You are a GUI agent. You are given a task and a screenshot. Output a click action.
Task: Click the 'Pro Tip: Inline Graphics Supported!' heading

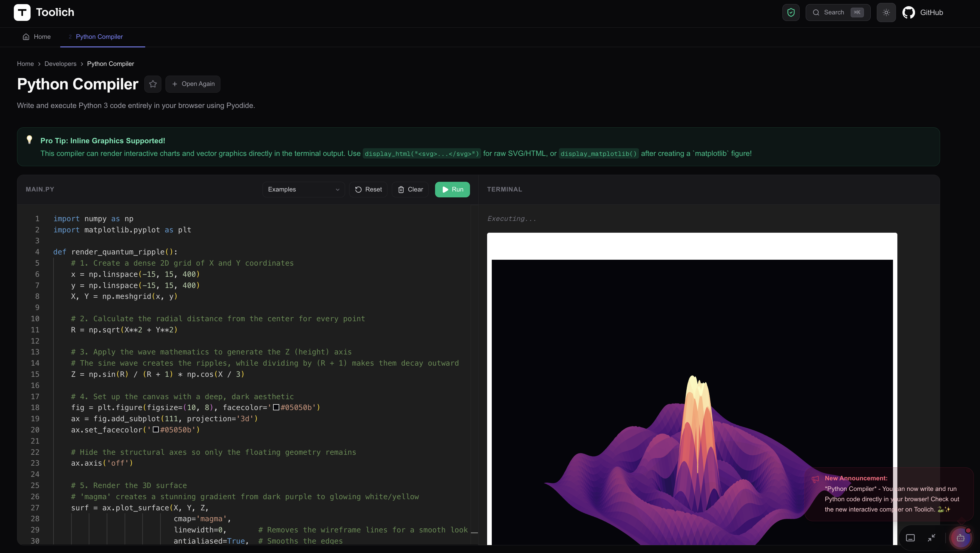click(x=103, y=141)
